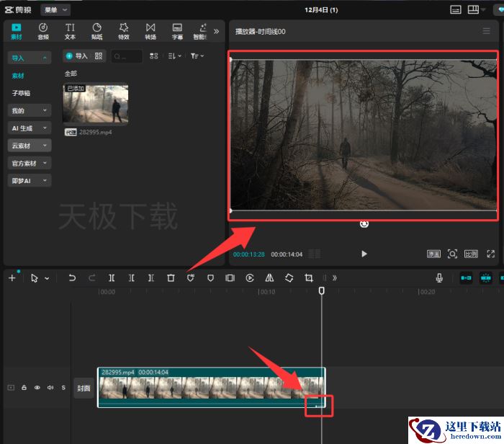Screen dimensions: 504x444
Task: Undo the last action
Action: click(x=72, y=277)
